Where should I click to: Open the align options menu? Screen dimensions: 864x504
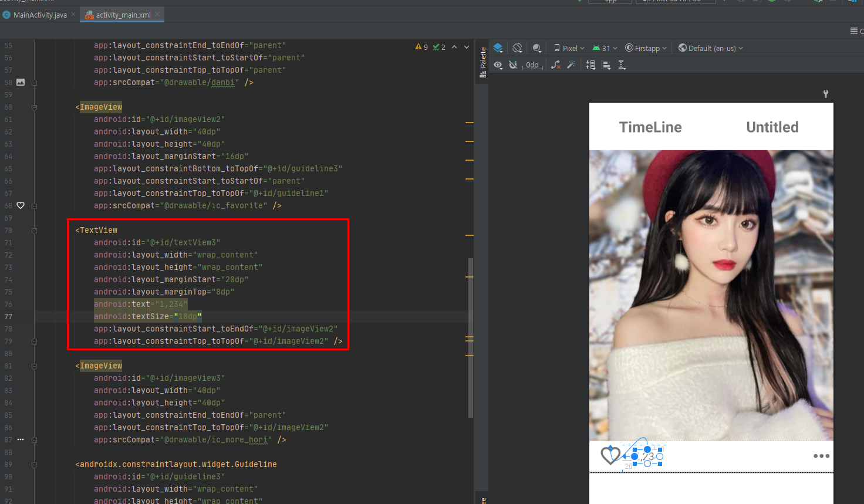606,65
